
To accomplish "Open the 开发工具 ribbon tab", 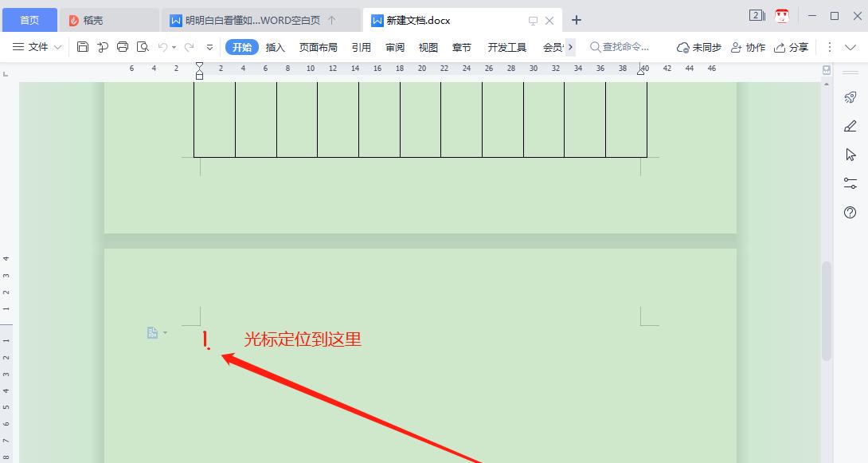I will pos(507,47).
